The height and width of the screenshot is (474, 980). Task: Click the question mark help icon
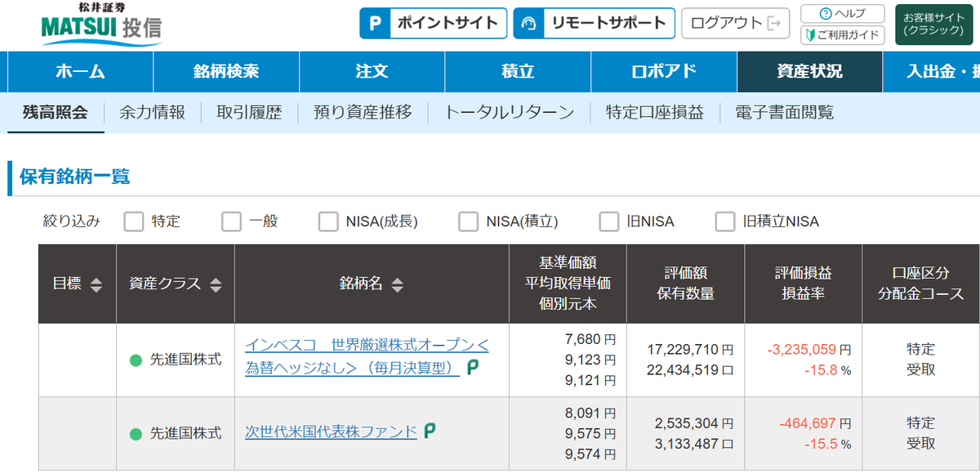[x=825, y=14]
